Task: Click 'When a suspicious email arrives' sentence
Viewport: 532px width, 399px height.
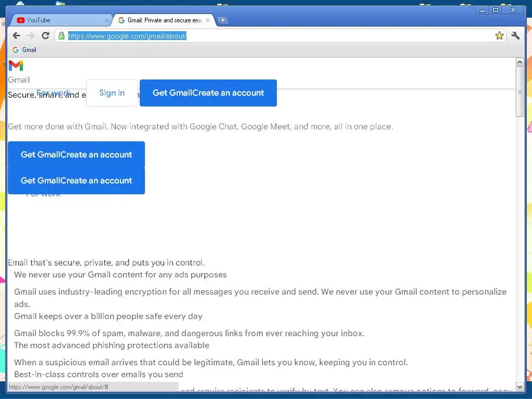Action: coord(211,362)
